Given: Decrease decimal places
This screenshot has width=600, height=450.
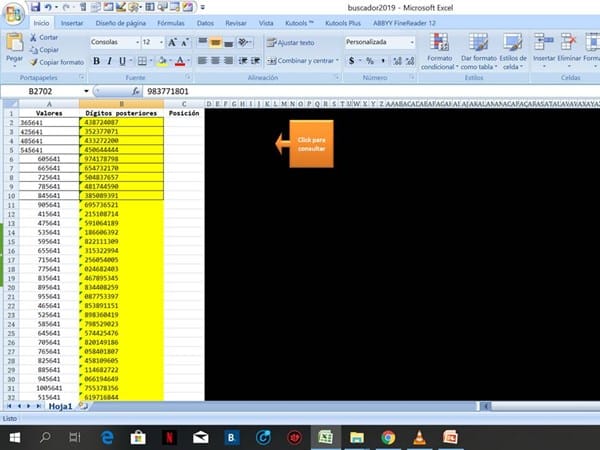Looking at the screenshot, I should [410, 60].
